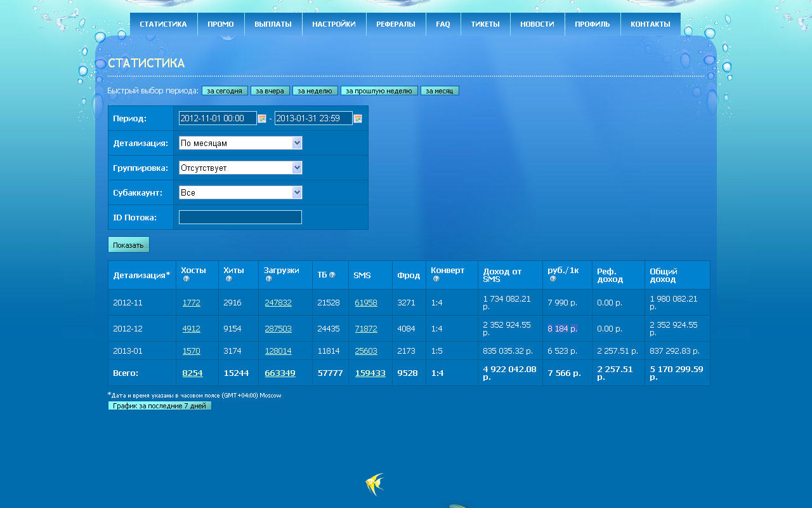
Task: Go to the Рефералы menu tab
Action: point(395,24)
